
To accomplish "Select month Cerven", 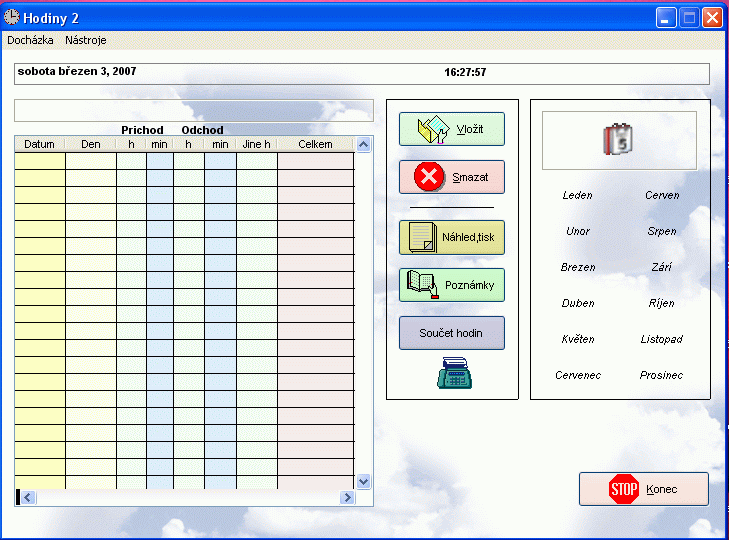I will point(662,195).
